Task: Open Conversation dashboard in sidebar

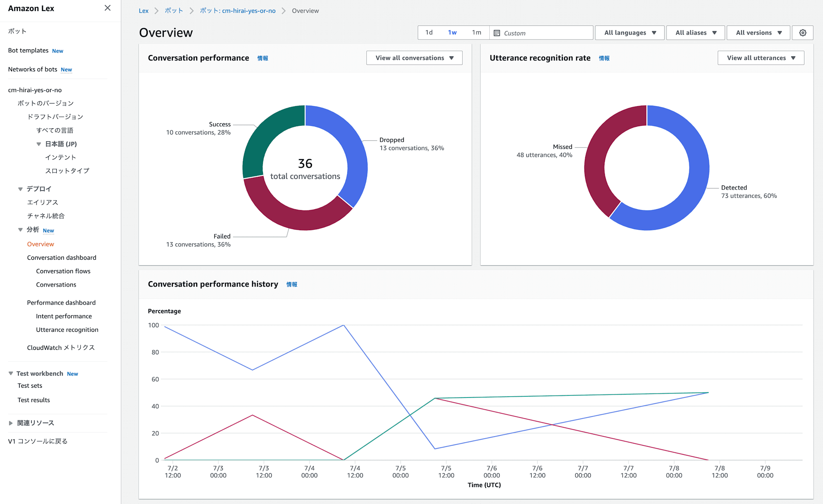Action: tap(62, 258)
